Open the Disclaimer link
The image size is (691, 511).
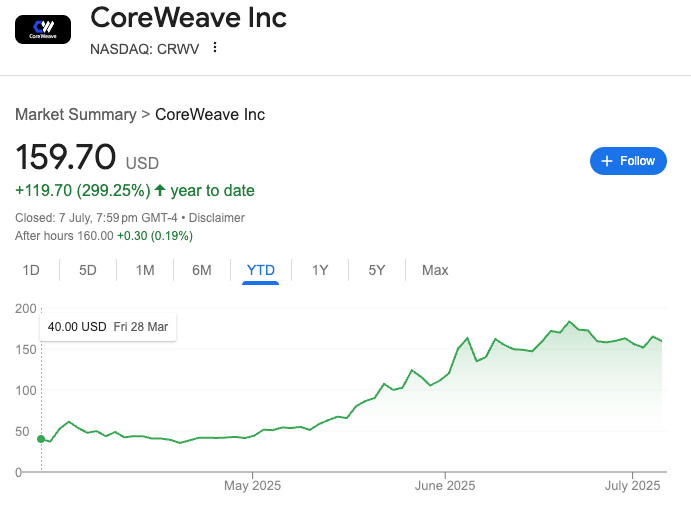(217, 217)
